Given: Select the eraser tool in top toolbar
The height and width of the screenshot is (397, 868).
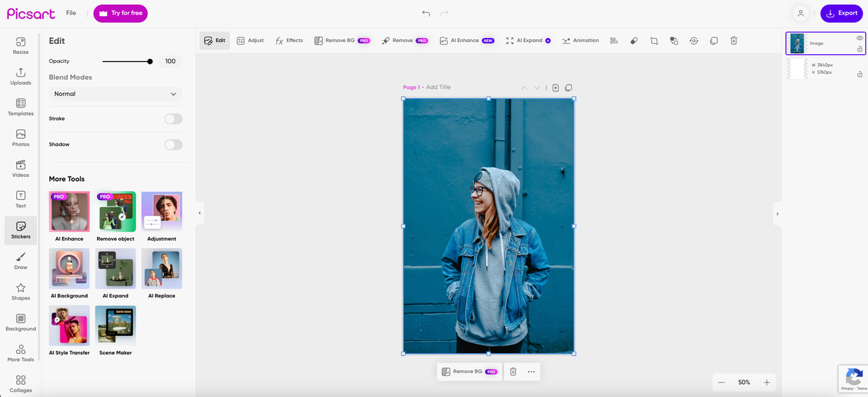Looking at the screenshot, I should [634, 41].
